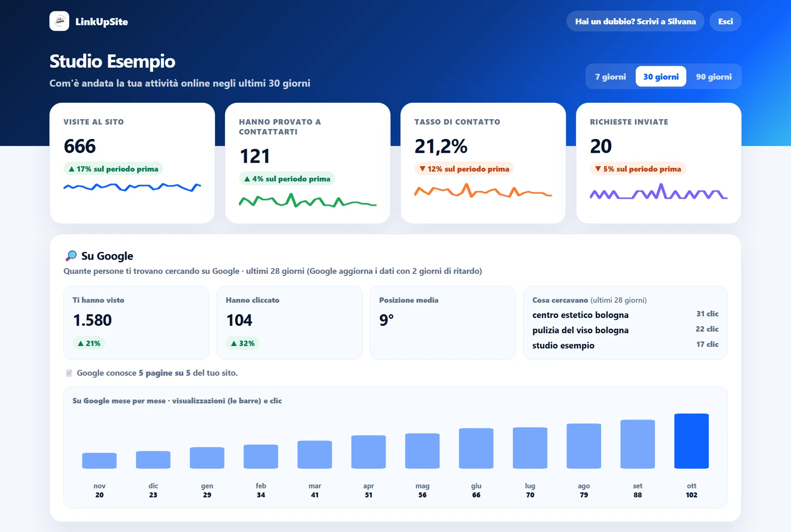Click the 31 clic count
791x532 pixels.
707,314
